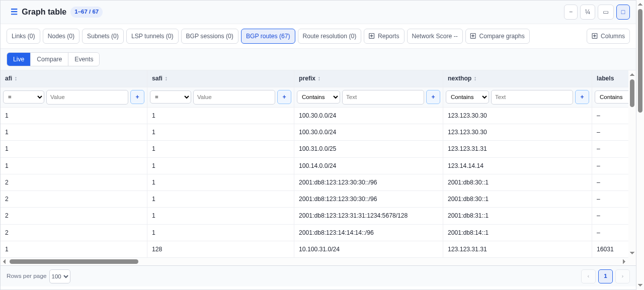
Task: Open the Columns chooser
Action: tap(608, 36)
